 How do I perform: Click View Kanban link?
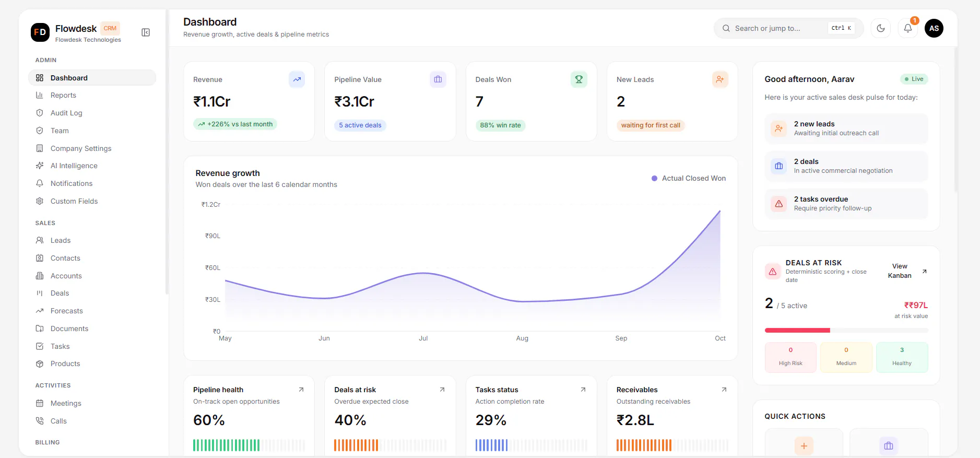[x=907, y=271]
